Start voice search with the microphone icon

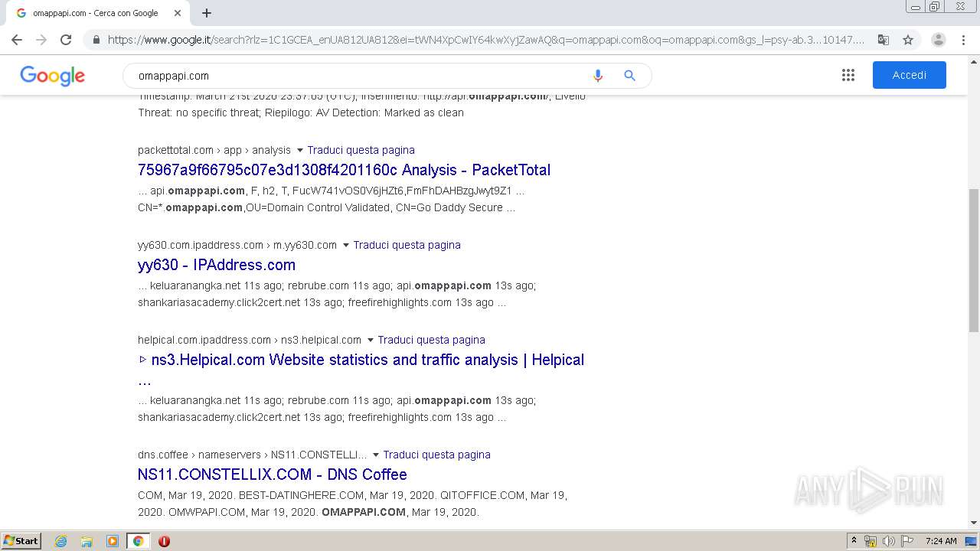pyautogui.click(x=598, y=76)
